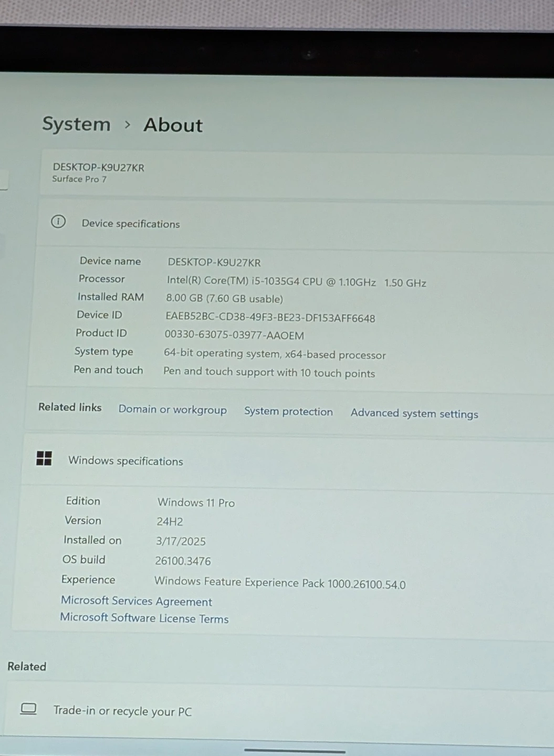Select OS build value 26100.3476
The width and height of the screenshot is (554, 756).
pyautogui.click(x=183, y=561)
